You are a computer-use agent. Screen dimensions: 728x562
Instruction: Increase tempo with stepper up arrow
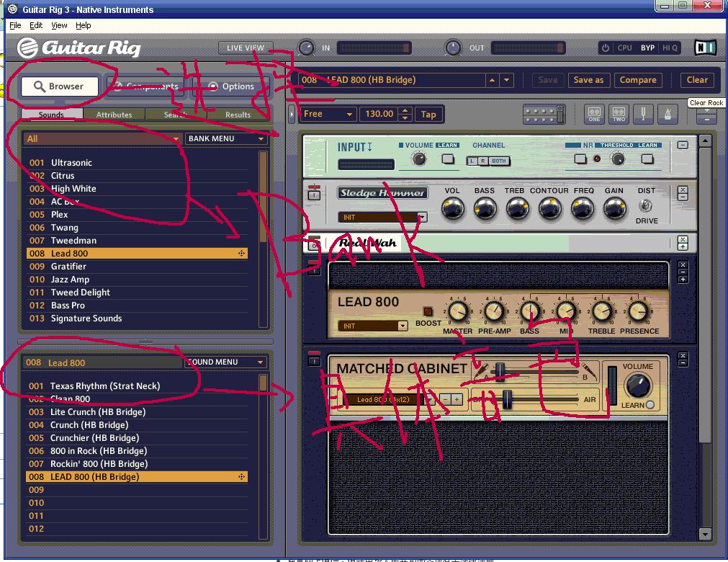[405, 110]
